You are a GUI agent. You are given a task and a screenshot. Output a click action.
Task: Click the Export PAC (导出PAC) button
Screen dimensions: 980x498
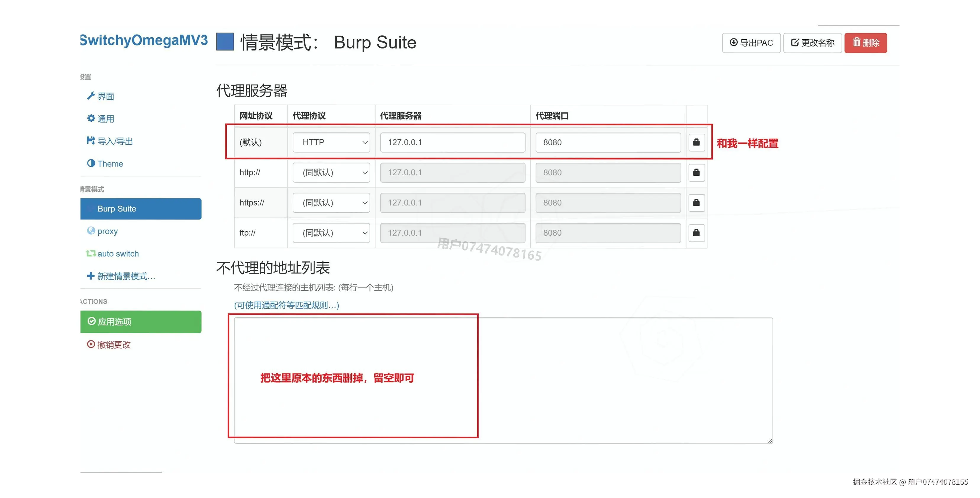point(751,43)
